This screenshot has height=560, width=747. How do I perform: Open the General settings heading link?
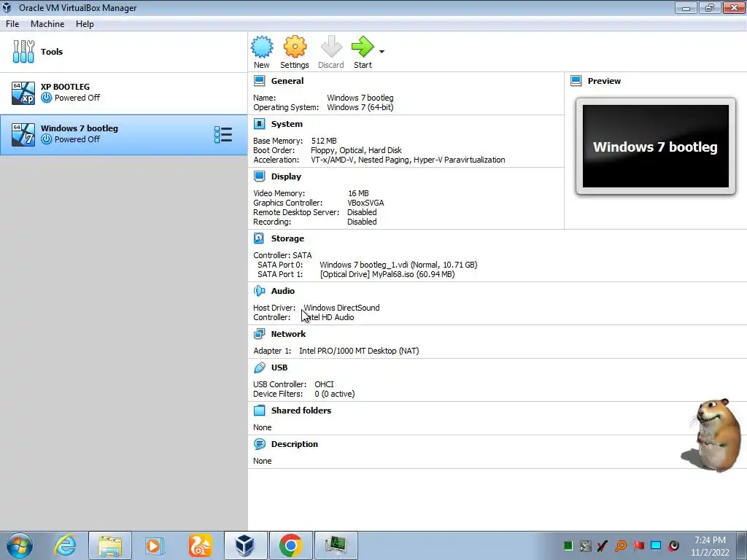287,81
